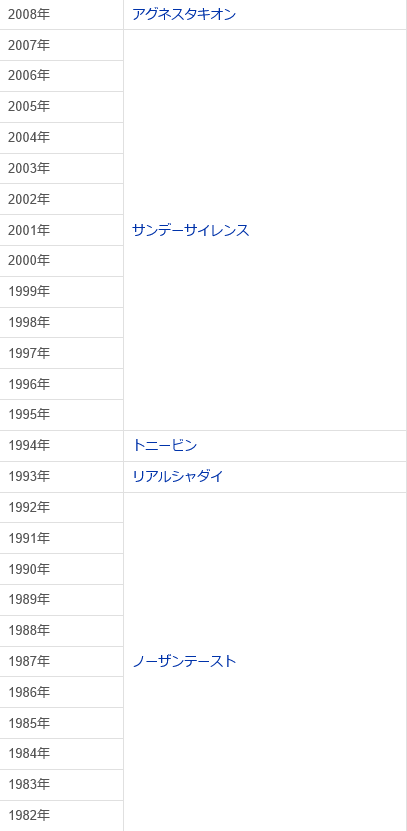
Task: Open the リアルシャダイ link
Action: tap(178, 476)
